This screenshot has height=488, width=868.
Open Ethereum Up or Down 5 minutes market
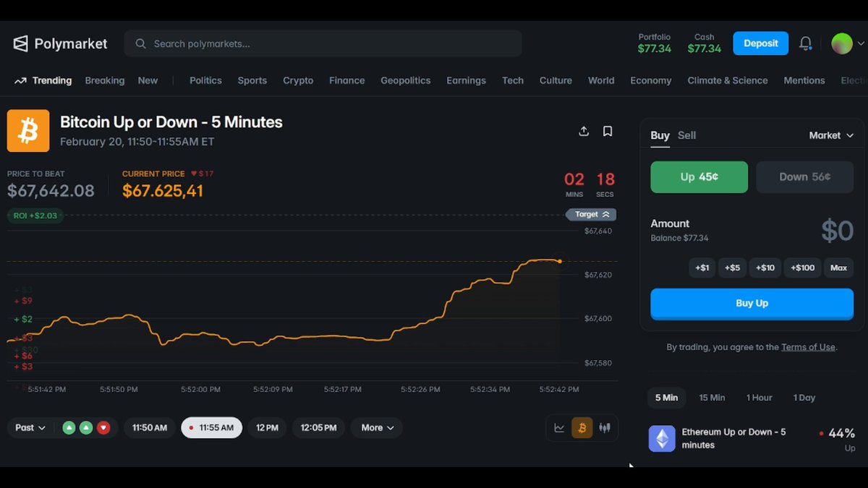coord(752,439)
